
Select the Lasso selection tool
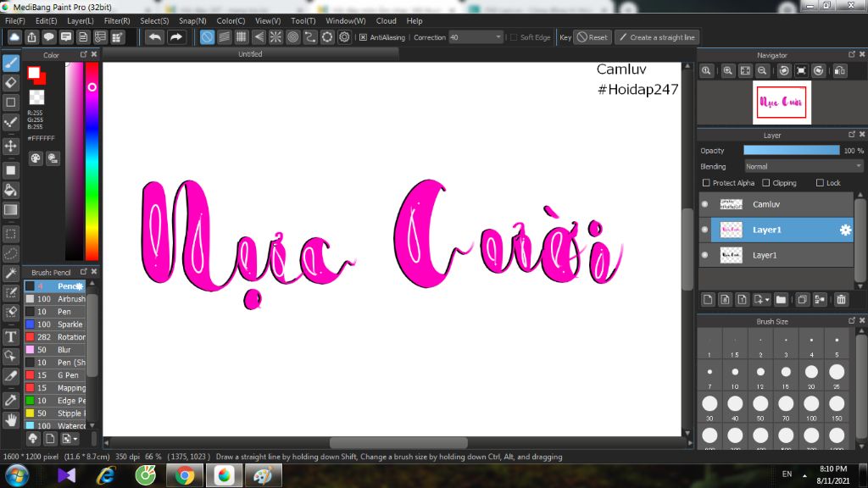[10, 253]
